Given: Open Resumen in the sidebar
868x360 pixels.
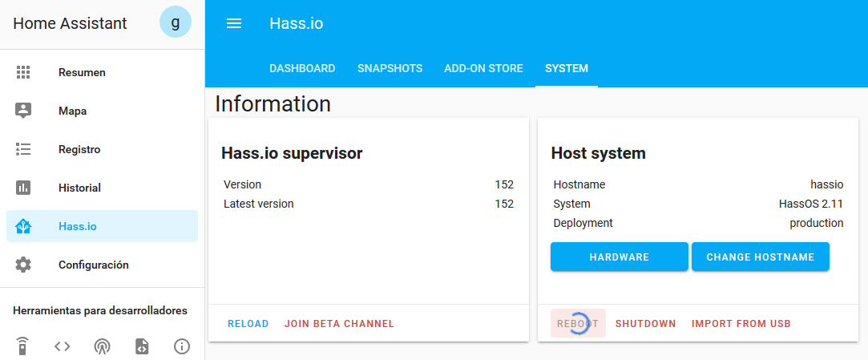Looking at the screenshot, I should (102, 72).
